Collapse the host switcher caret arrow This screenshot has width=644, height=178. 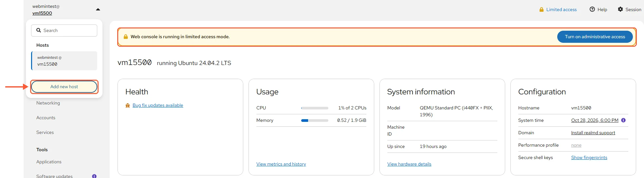tap(98, 9)
